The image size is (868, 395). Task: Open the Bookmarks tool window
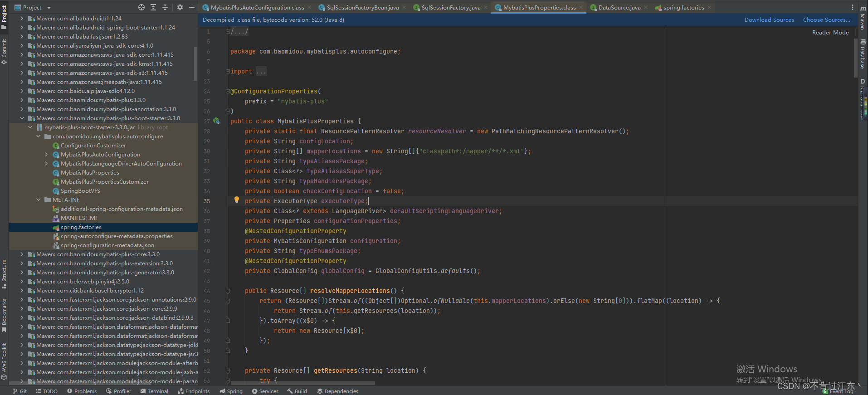4,315
